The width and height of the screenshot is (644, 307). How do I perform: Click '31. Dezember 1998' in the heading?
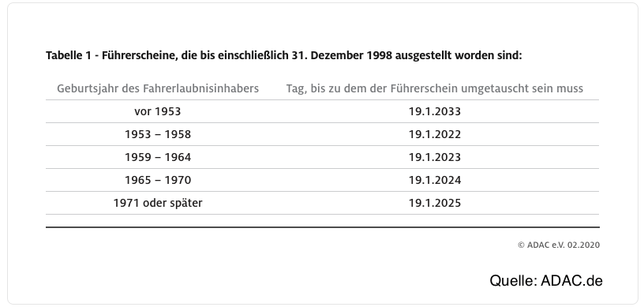click(342, 55)
